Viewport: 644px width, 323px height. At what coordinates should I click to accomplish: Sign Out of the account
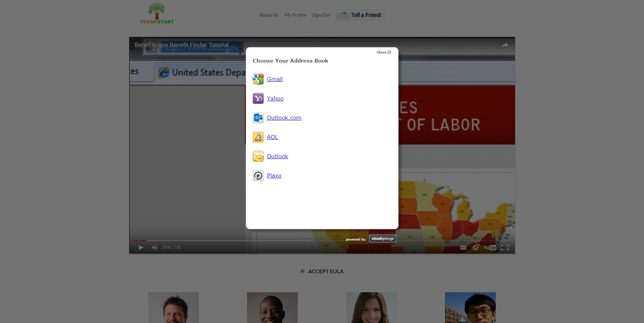click(x=321, y=15)
